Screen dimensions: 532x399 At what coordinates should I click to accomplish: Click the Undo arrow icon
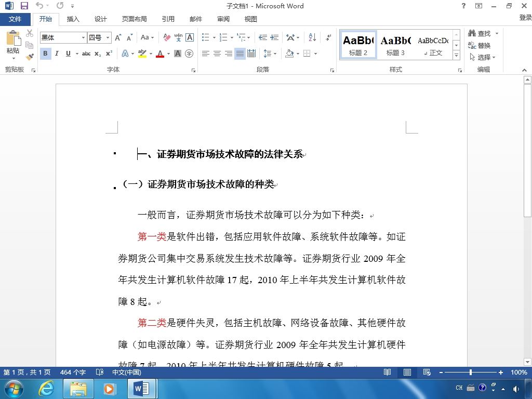click(39, 5)
